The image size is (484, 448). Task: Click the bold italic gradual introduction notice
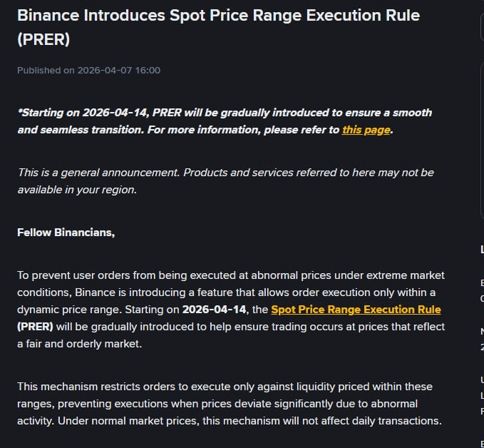tap(224, 113)
